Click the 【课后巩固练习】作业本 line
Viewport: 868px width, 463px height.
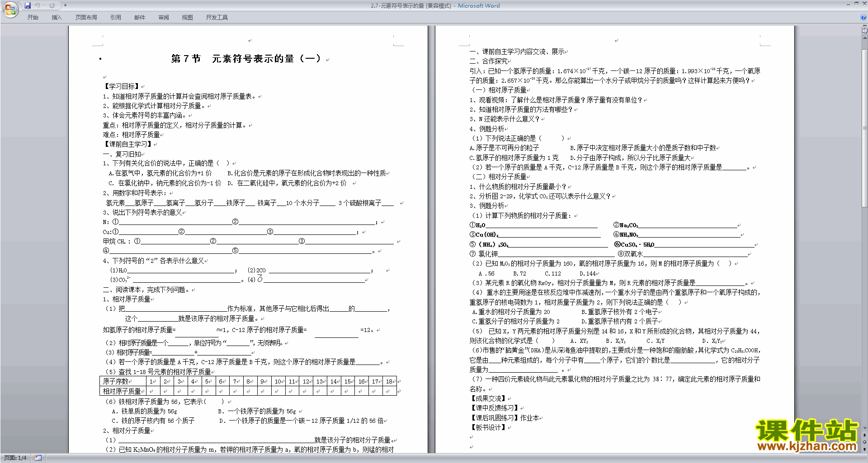pyautogui.click(x=504, y=418)
